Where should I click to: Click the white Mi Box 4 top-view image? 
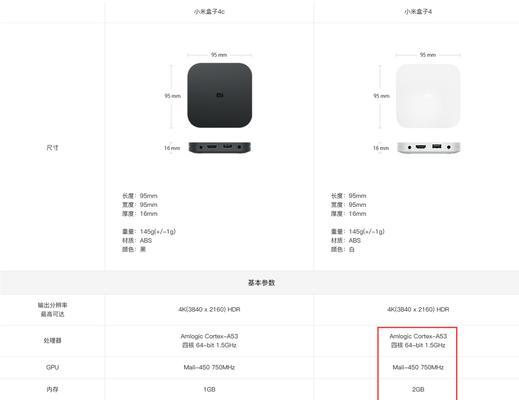[428, 96]
